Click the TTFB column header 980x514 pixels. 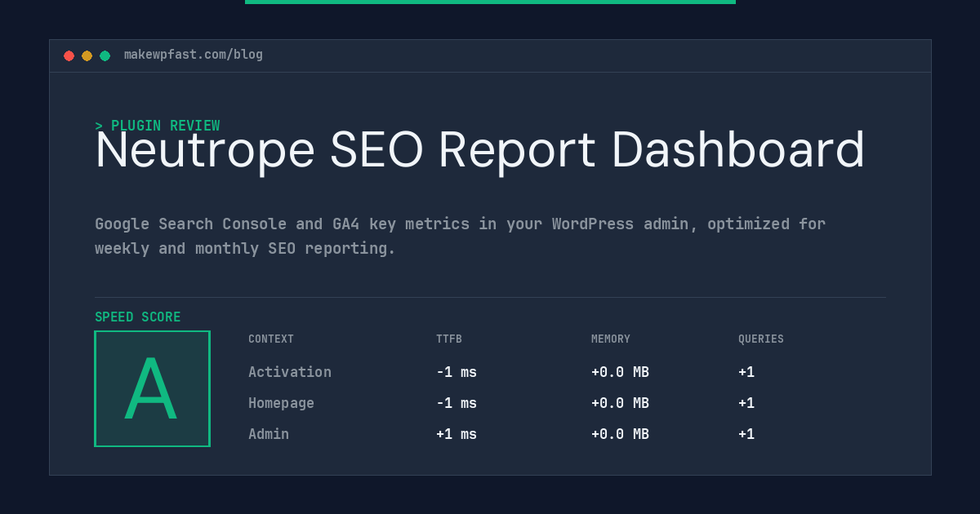pos(449,339)
